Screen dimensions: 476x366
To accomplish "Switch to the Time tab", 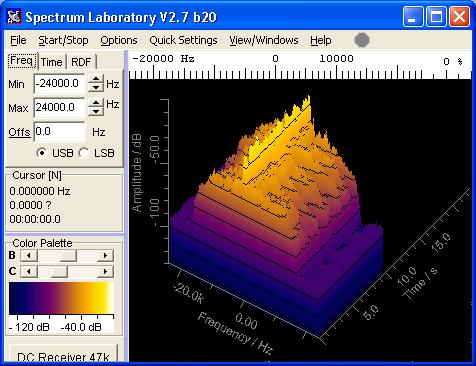I will click(x=51, y=62).
